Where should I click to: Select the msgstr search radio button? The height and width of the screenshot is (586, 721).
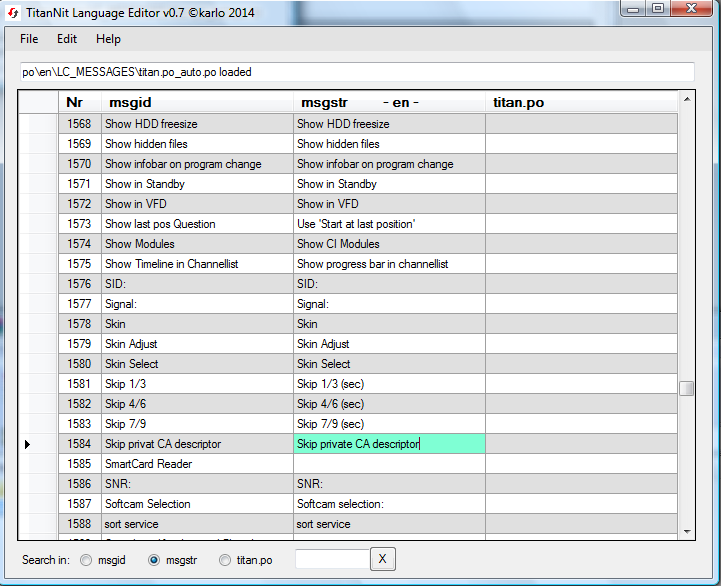tap(155, 560)
